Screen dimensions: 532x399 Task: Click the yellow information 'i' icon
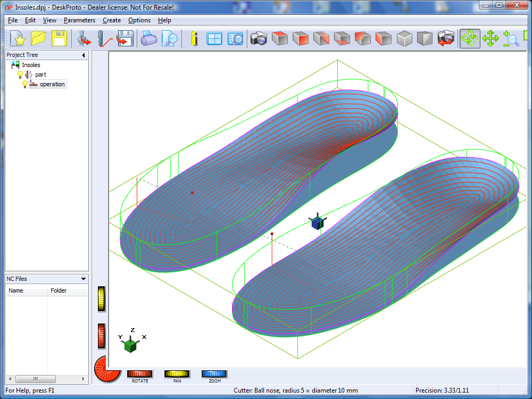pos(194,39)
